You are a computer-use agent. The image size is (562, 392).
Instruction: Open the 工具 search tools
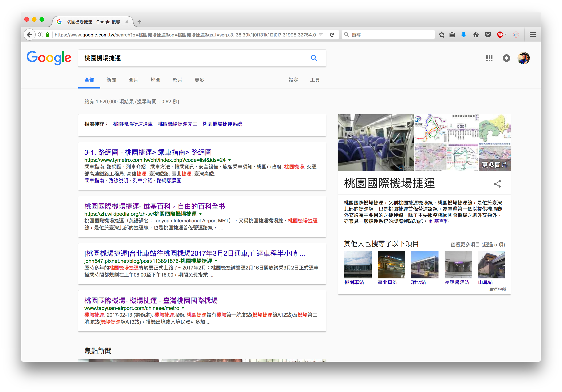[315, 80]
